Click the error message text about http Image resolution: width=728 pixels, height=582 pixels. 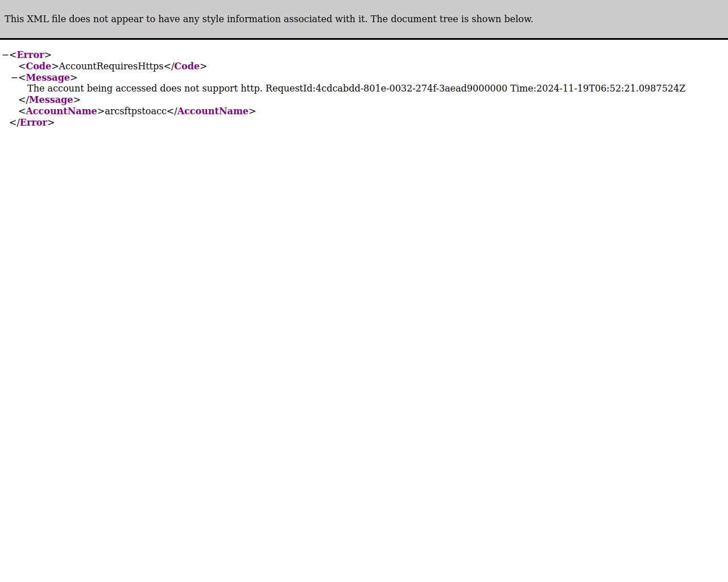tap(356, 89)
